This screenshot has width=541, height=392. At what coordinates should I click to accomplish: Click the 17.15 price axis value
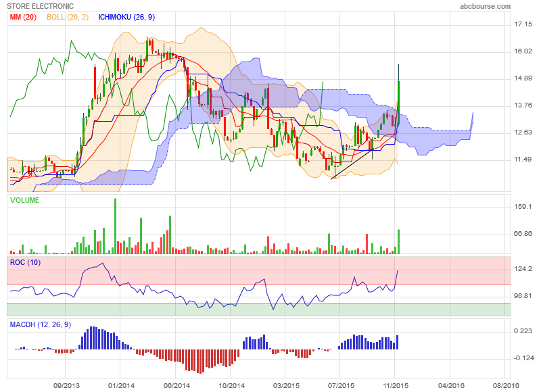point(523,24)
